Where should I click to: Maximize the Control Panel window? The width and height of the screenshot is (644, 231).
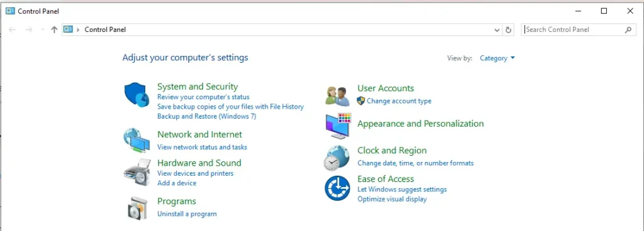pos(604,11)
